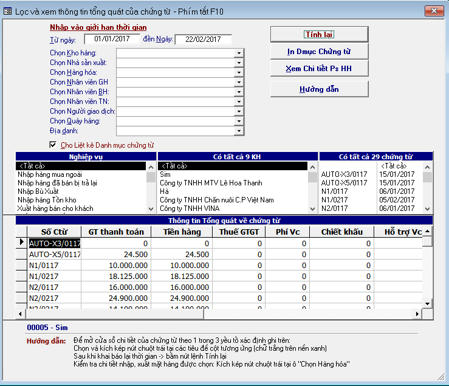Open Xem Chi tiết Ps HH
Screen dimensions: 449x386
coord(319,69)
